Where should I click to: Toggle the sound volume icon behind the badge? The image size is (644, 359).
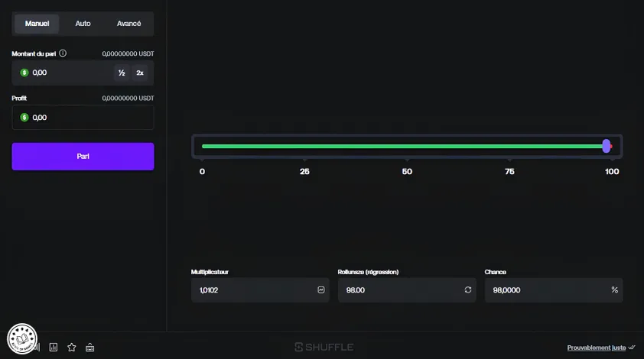[x=37, y=347]
